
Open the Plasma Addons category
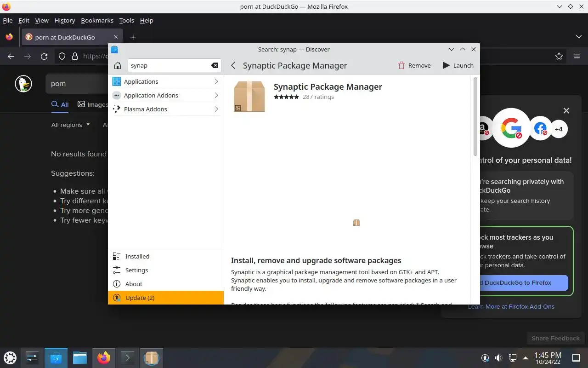click(166, 109)
